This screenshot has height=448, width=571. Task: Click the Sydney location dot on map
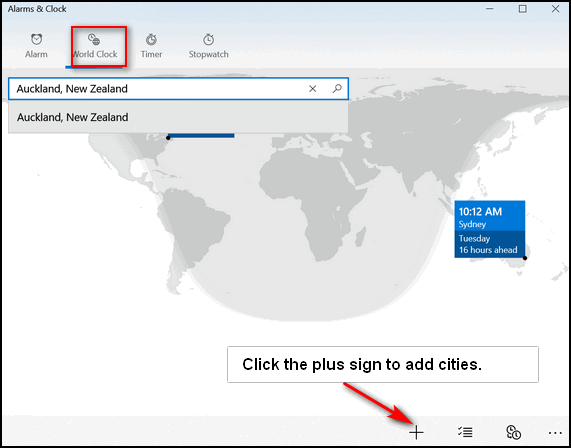click(x=525, y=258)
